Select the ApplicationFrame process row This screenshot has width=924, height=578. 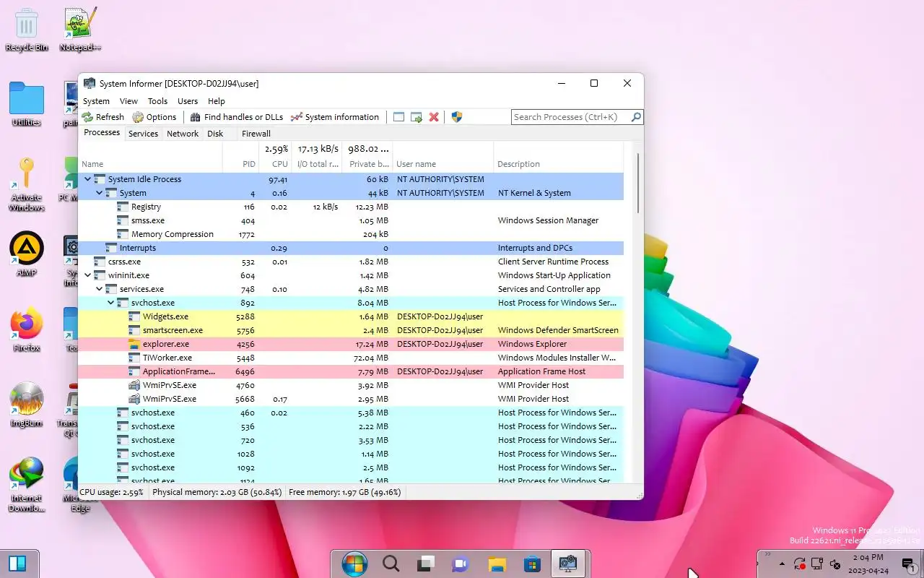[x=351, y=371]
